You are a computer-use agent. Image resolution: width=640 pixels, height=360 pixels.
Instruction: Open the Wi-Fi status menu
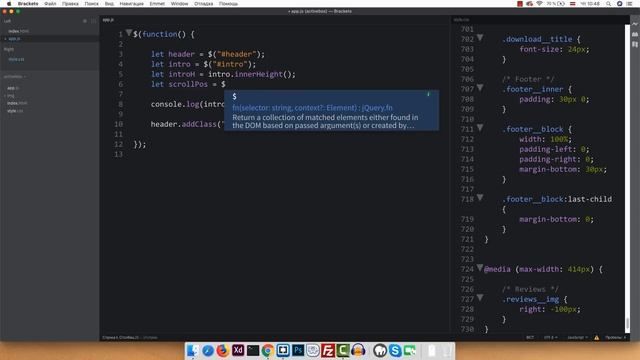(540, 4)
